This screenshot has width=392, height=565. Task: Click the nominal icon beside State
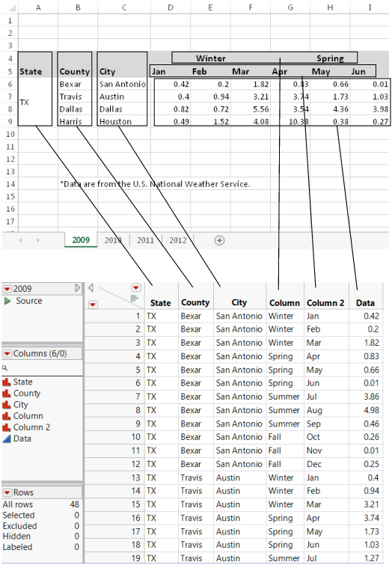click(x=7, y=382)
